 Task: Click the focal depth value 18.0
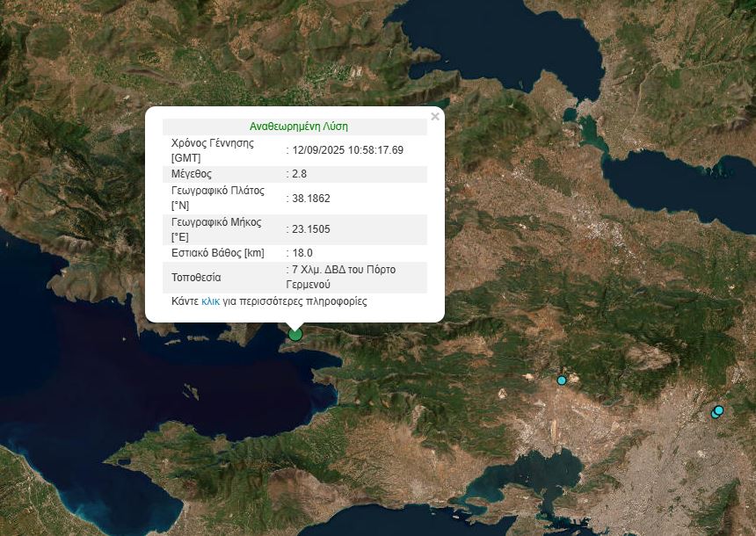tap(302, 252)
